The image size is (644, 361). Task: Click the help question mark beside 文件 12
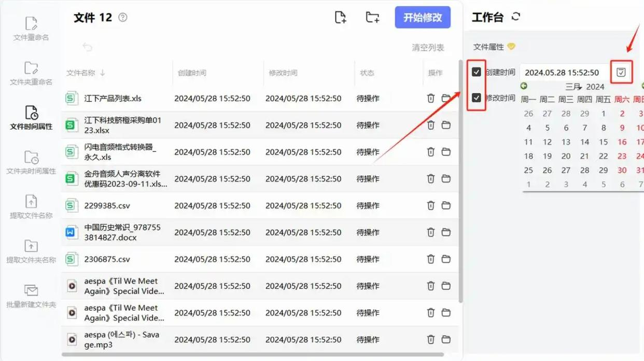[x=123, y=17]
